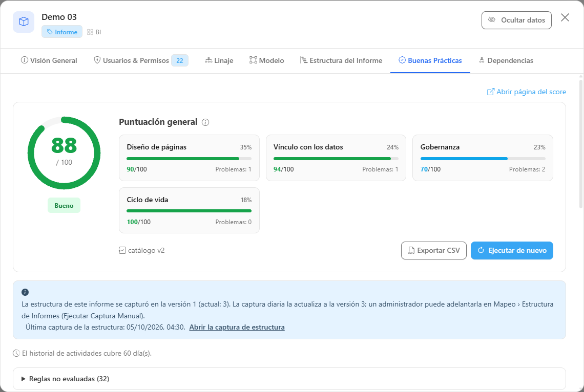Click 'El historial de actividades cubre 60 día(s).'

tap(87, 353)
